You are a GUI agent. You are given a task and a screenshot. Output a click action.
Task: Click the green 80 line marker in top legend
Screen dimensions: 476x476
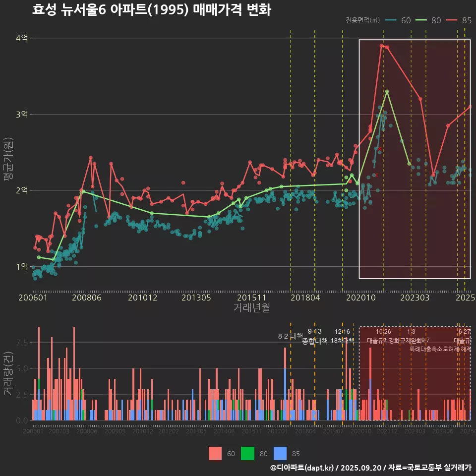point(421,20)
